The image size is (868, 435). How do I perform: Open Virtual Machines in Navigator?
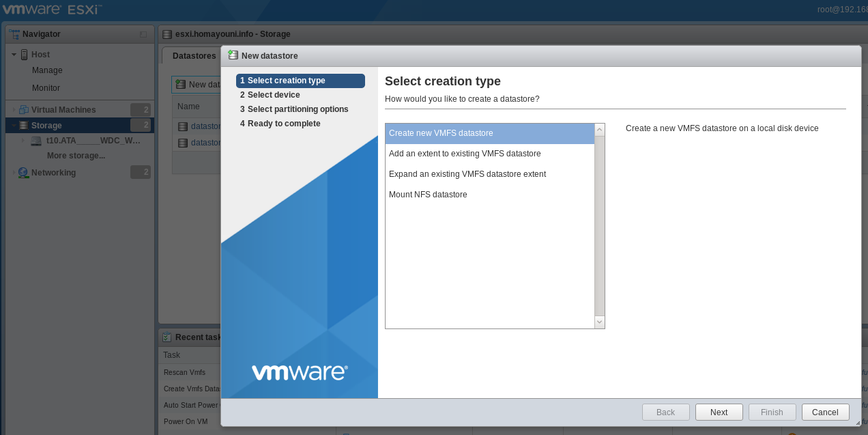63,110
